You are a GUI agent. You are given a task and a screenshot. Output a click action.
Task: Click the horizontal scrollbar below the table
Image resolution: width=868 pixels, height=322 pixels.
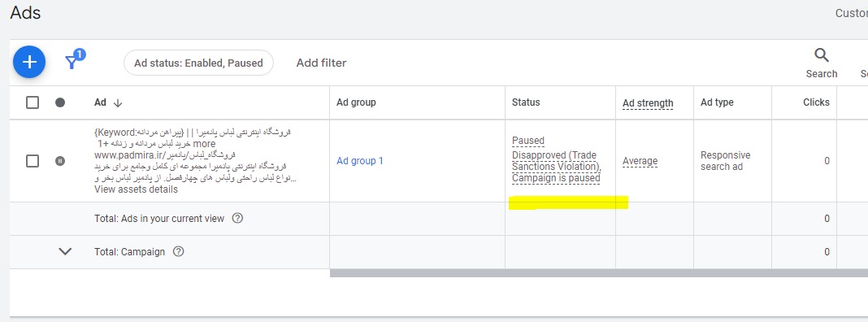coord(598,272)
